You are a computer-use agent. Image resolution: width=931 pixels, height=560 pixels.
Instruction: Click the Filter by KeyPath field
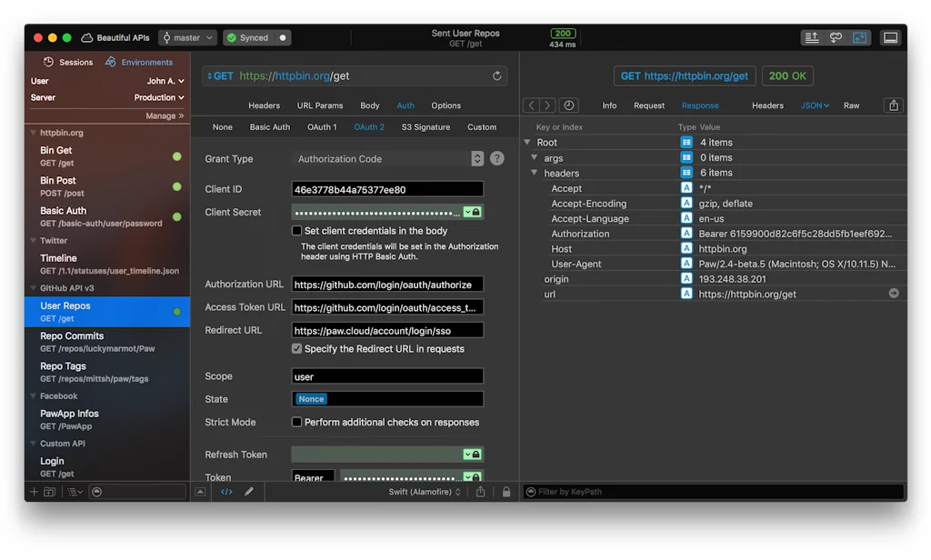pos(709,492)
